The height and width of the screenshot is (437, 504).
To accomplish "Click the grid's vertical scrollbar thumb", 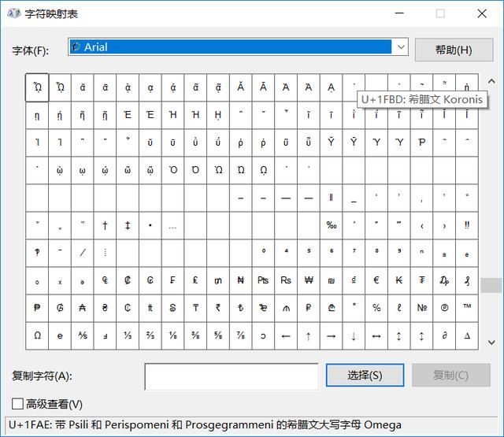I will (x=491, y=285).
